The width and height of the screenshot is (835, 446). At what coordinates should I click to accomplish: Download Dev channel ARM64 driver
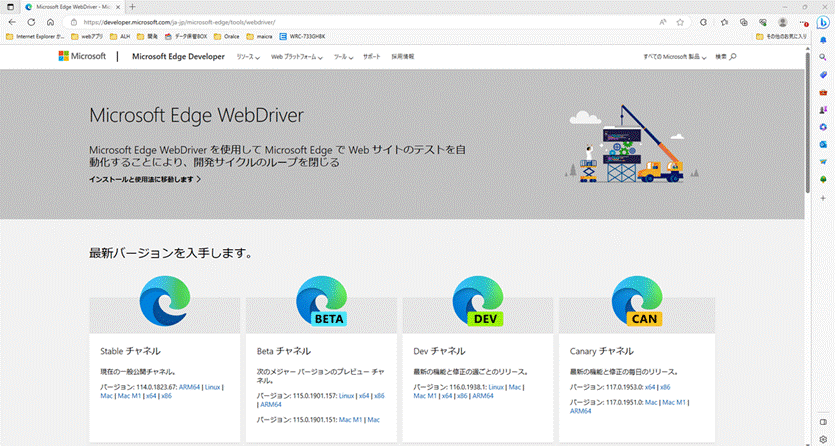pyautogui.click(x=483, y=396)
